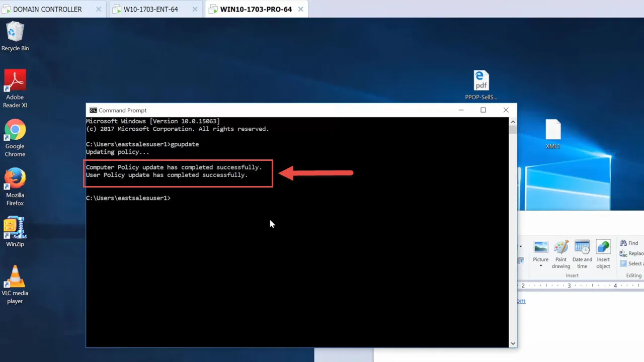
Task: Close the DOMAIN CONTROLLER tab
Action: click(98, 9)
